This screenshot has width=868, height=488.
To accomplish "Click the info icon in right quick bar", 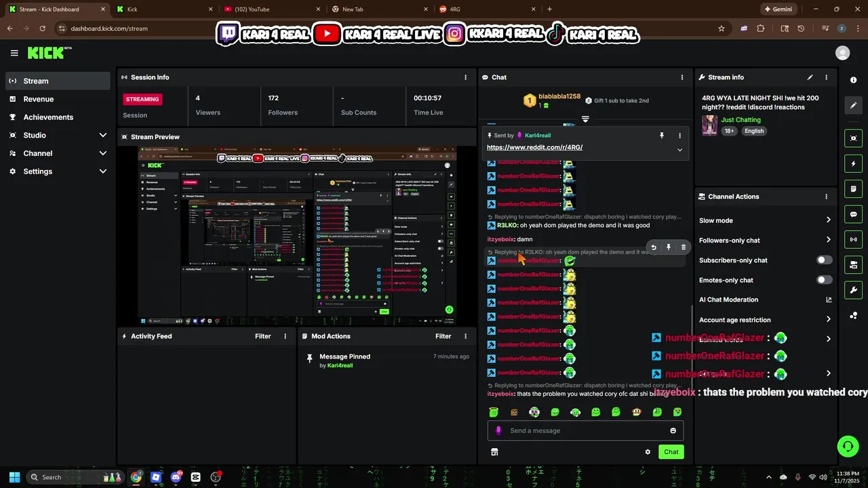I will pos(853,80).
